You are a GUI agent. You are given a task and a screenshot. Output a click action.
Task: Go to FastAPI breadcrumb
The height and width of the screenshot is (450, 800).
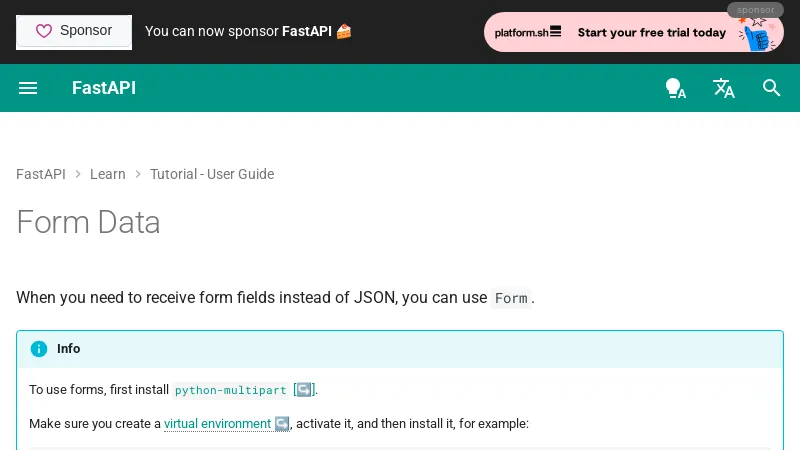(x=41, y=174)
